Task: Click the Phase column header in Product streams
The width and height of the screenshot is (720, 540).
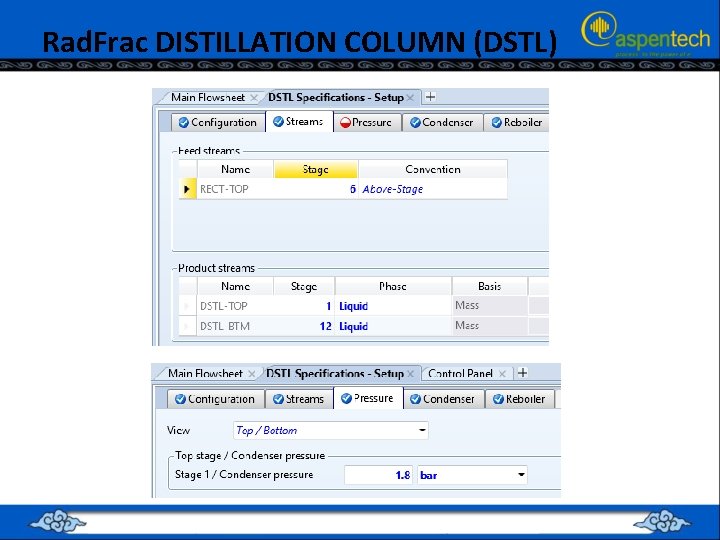Action: pyautogui.click(x=393, y=286)
